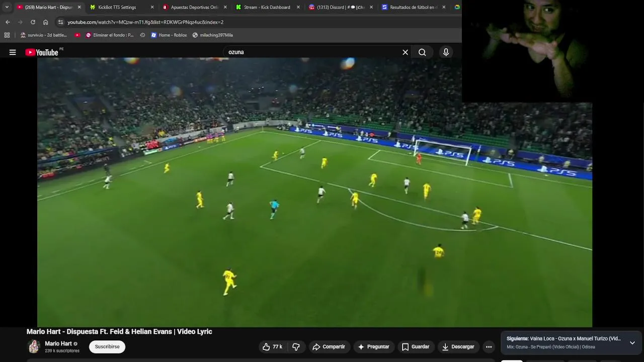Close the Discord tab
The width and height of the screenshot is (644, 362).
click(x=371, y=7)
